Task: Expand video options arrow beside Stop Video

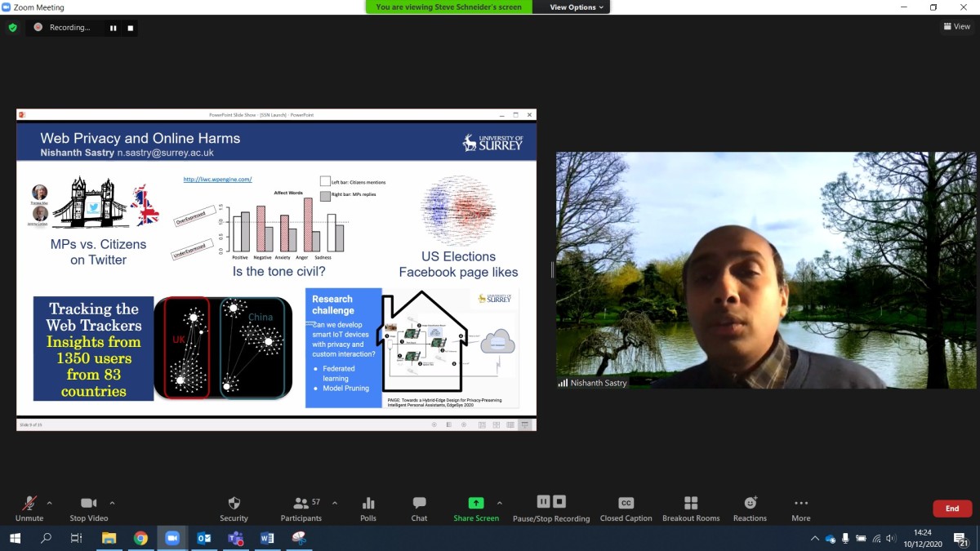Action: point(112,503)
